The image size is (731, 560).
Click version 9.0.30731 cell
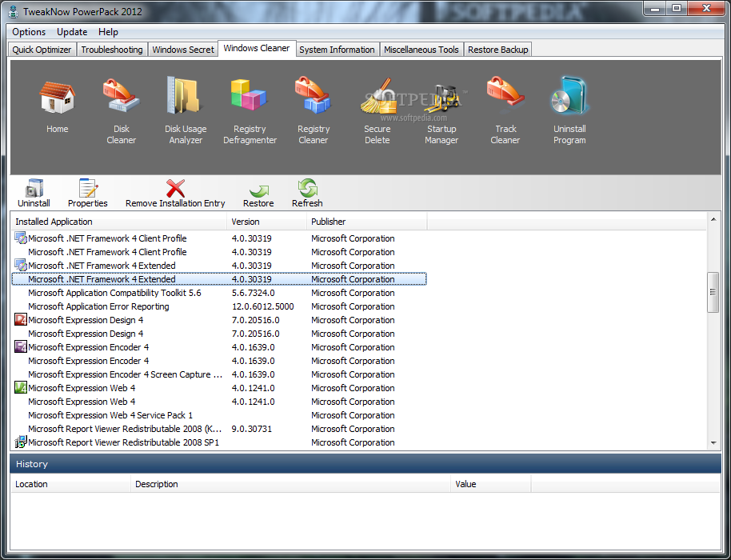[252, 429]
